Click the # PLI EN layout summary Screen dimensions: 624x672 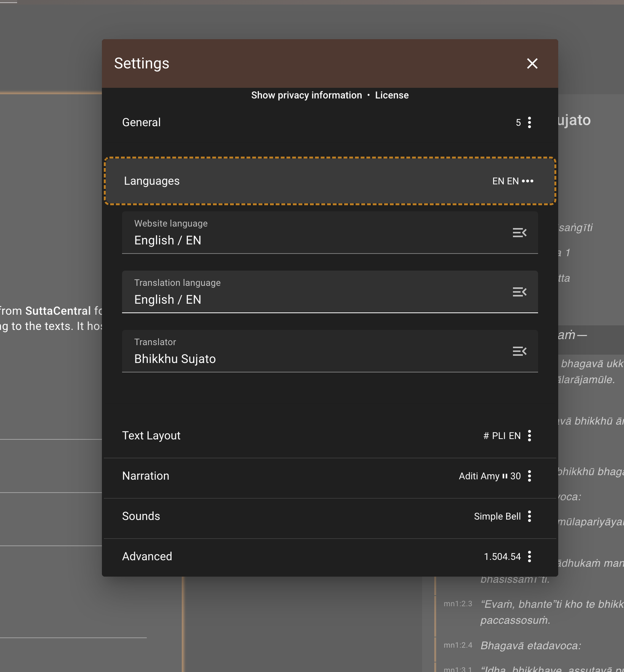pyautogui.click(x=502, y=436)
